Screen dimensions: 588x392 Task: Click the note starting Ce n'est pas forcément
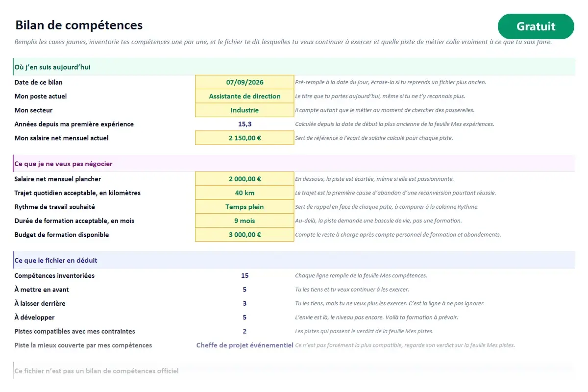(x=405, y=345)
